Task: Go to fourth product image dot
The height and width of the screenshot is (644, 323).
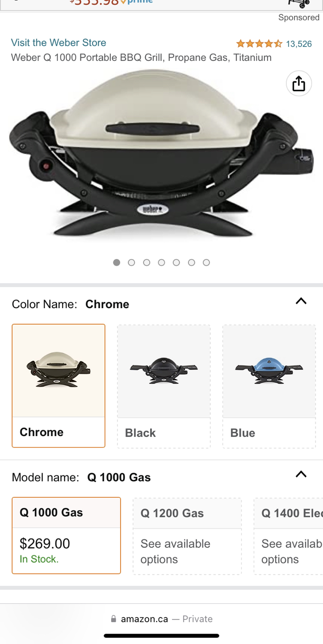Action: 161,263
